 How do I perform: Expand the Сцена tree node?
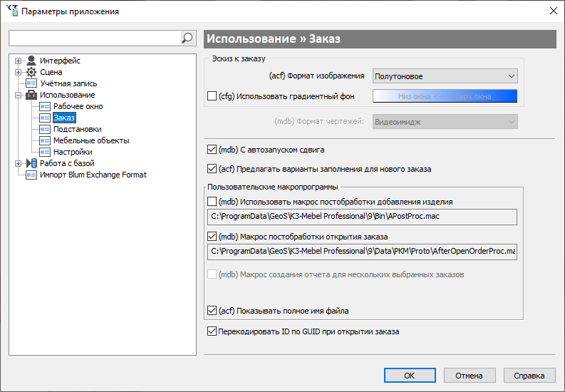pyautogui.click(x=18, y=72)
